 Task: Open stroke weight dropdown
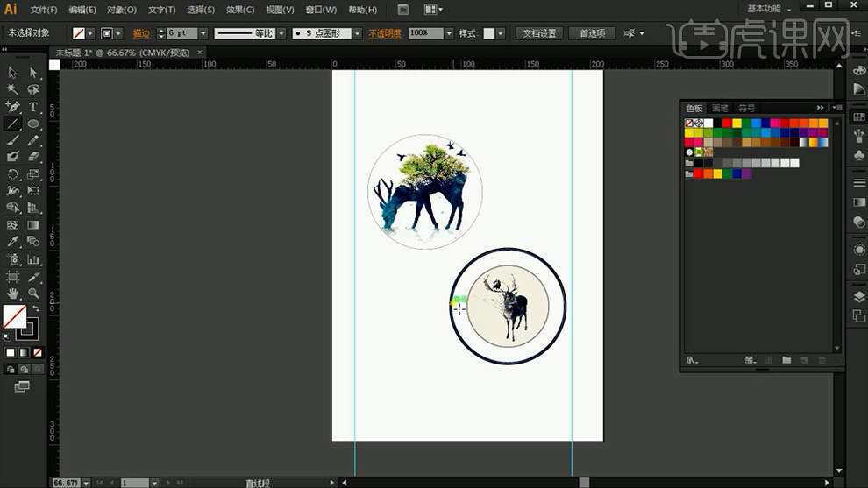[x=203, y=33]
